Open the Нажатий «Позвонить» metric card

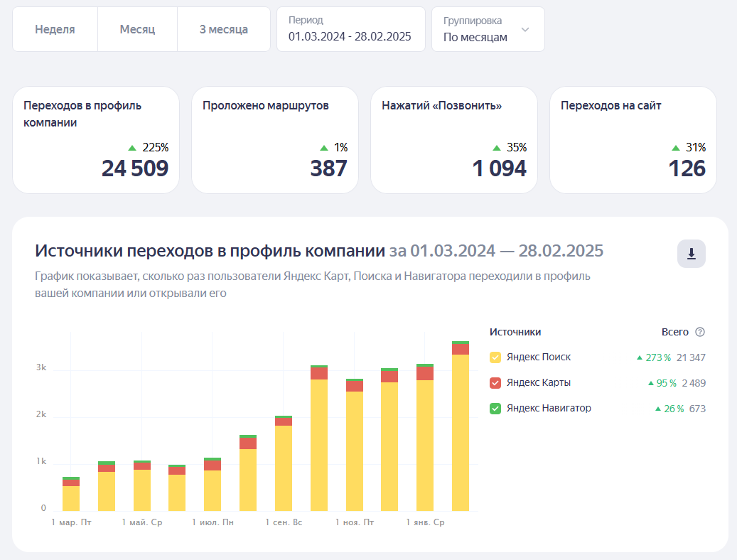[454, 140]
